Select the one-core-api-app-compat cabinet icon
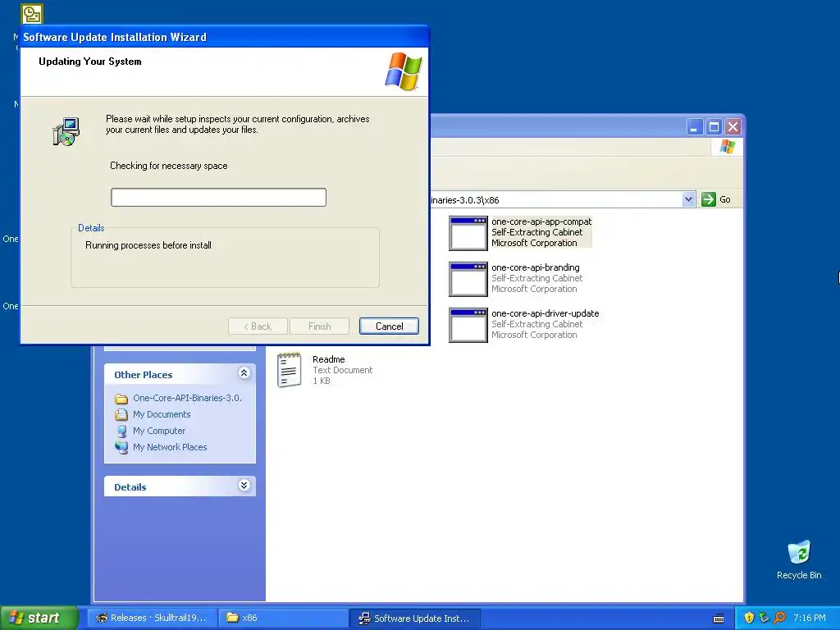840x630 pixels. [468, 233]
